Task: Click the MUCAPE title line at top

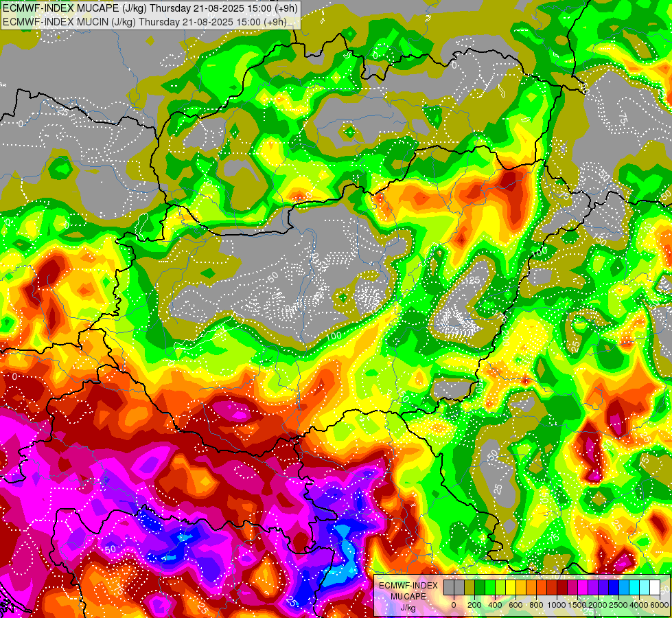Action: pyautogui.click(x=150, y=8)
